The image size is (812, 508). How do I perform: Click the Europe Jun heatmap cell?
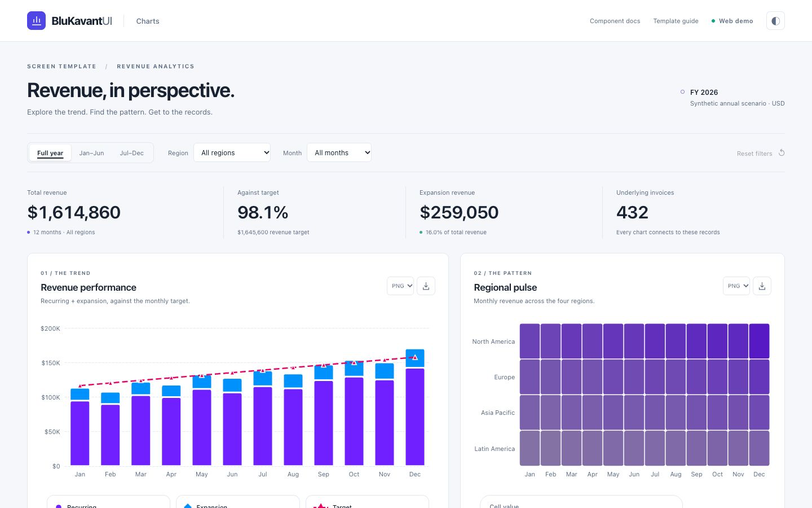click(634, 376)
